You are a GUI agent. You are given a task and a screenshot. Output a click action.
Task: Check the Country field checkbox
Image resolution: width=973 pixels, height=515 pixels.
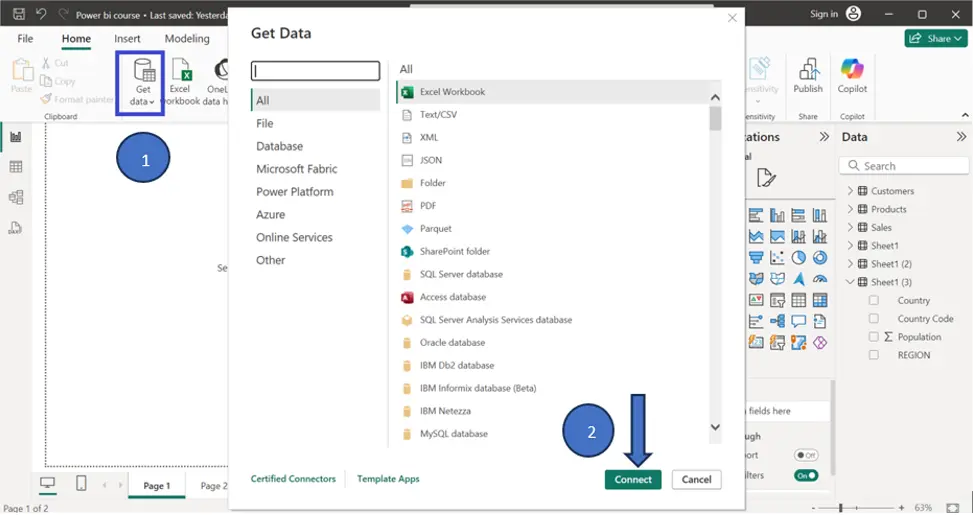pos(873,300)
